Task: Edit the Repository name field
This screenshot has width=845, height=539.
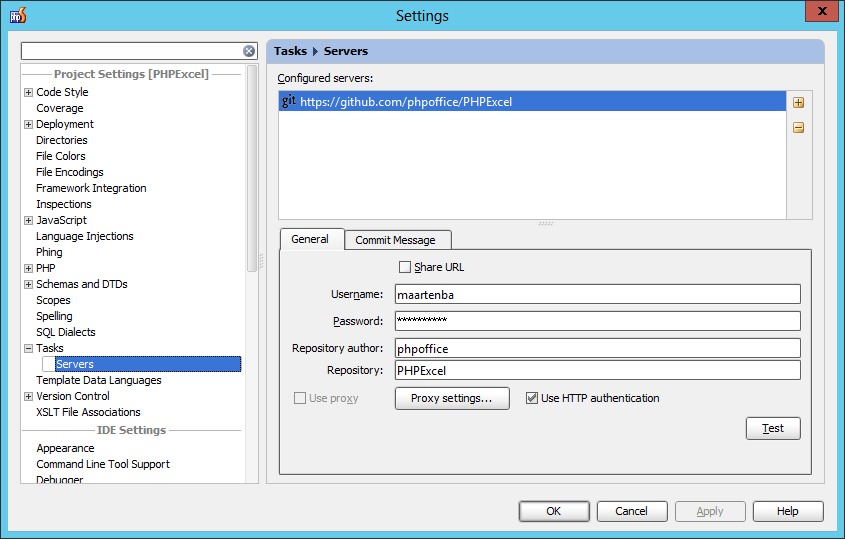Action: pos(598,370)
